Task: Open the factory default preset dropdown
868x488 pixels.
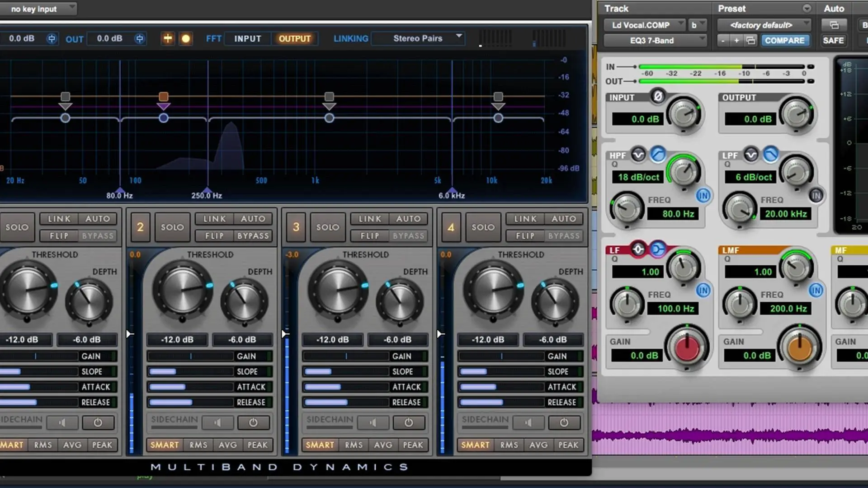Action: click(x=764, y=25)
